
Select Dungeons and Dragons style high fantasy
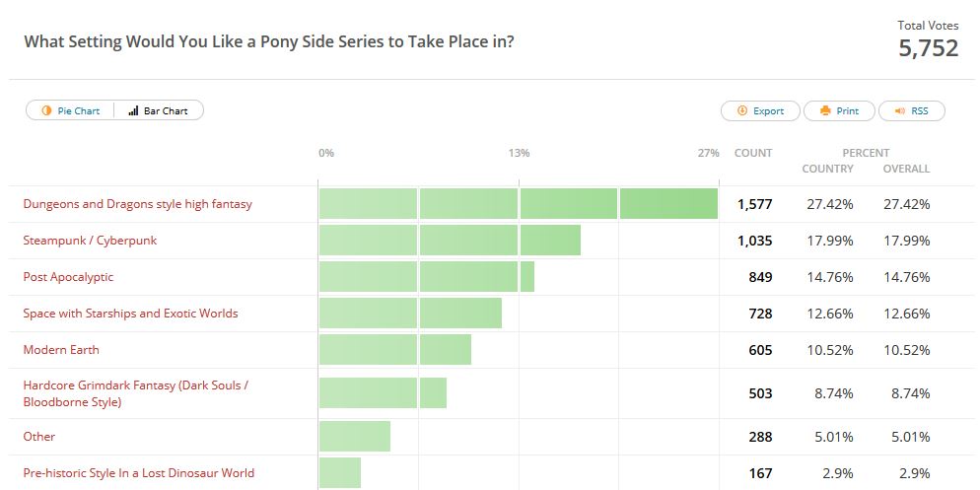(138, 204)
